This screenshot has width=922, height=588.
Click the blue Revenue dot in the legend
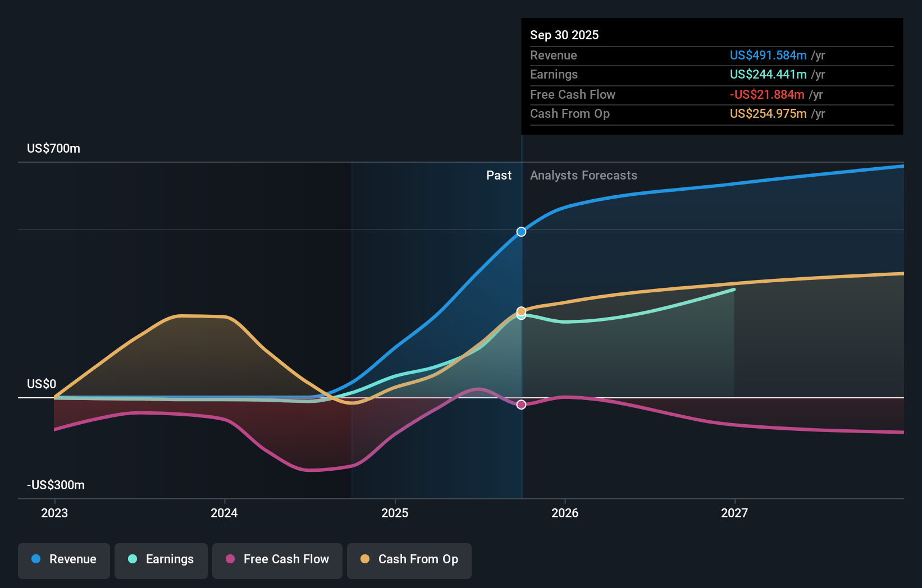pos(35,559)
